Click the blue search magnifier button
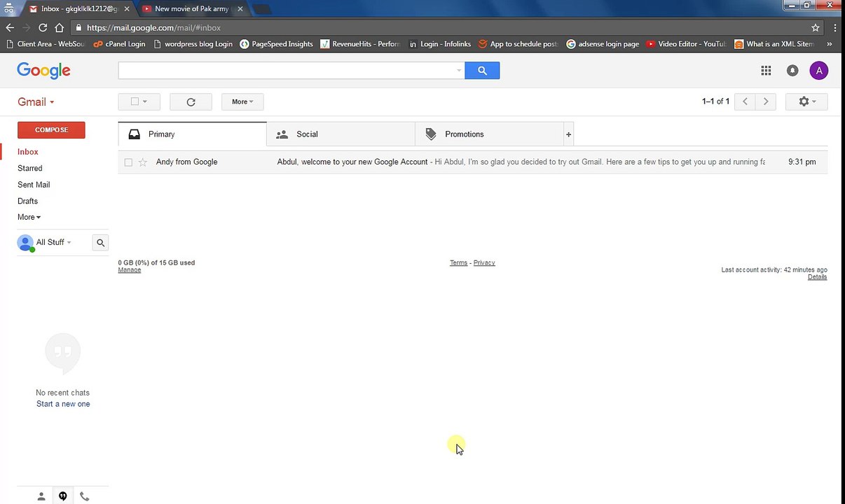 click(482, 70)
